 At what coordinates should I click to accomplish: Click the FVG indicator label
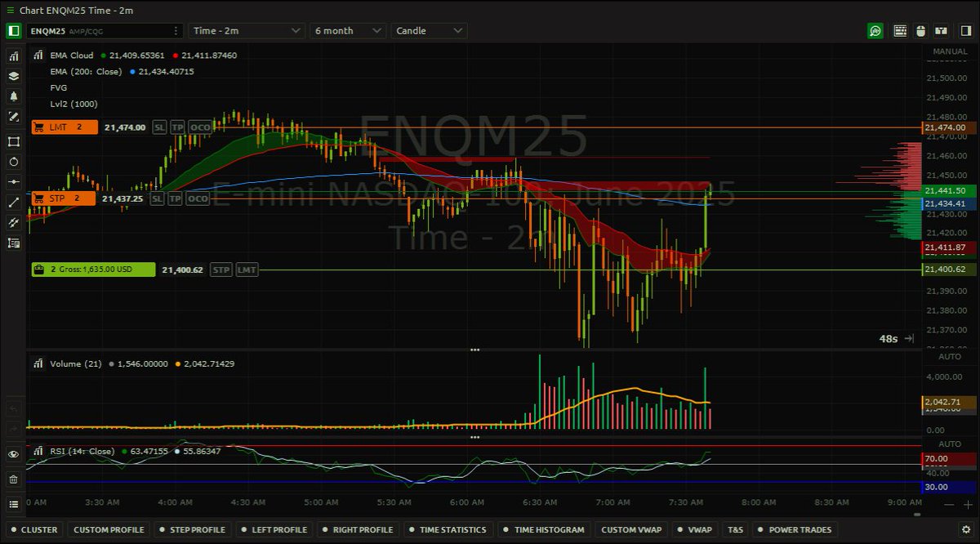pyautogui.click(x=58, y=87)
